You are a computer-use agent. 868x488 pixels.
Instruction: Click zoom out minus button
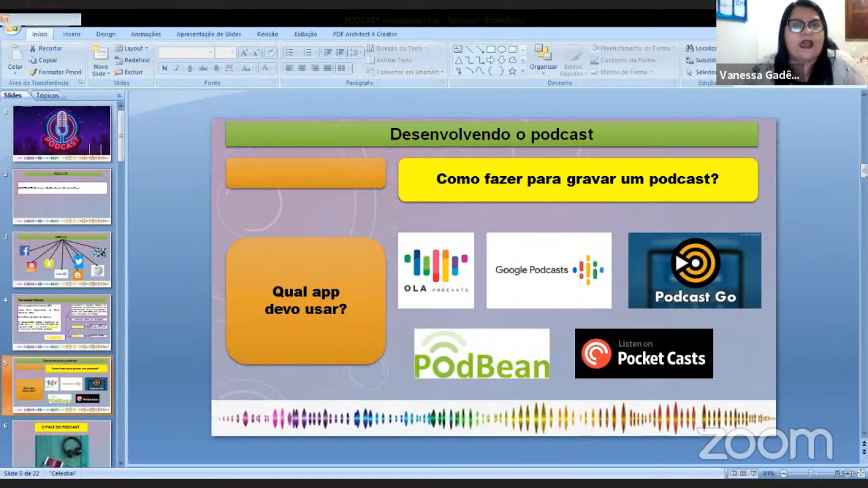pos(783,473)
